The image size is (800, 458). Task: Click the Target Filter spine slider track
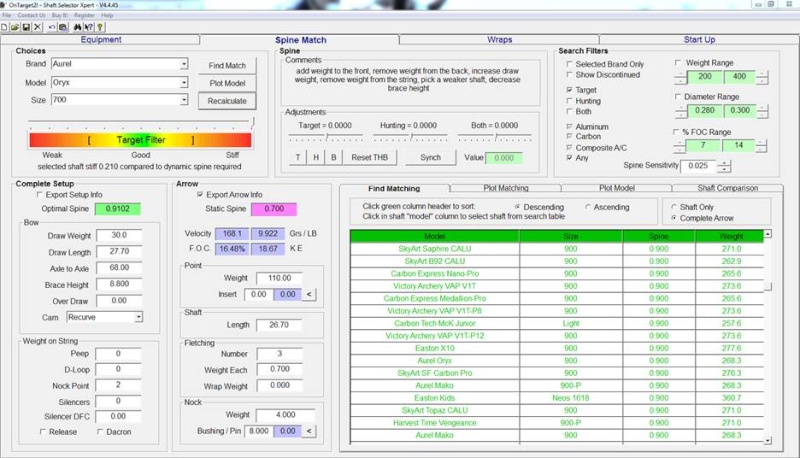[x=141, y=122]
